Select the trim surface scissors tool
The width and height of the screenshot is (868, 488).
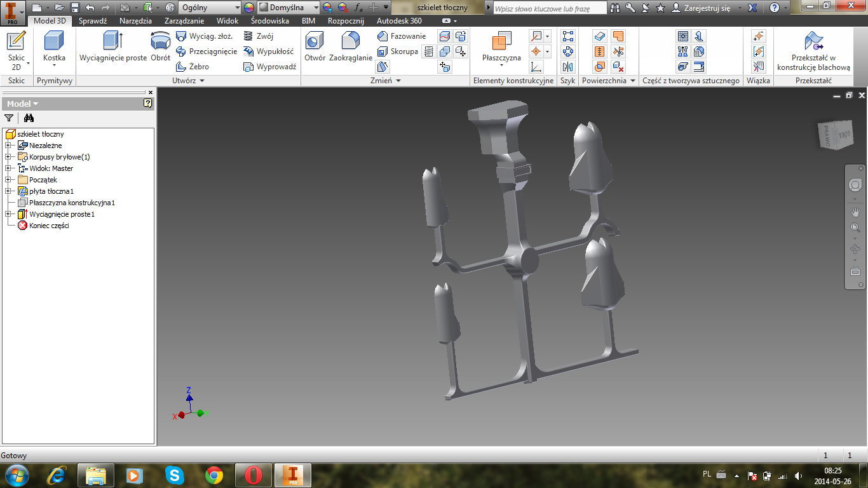coord(618,51)
